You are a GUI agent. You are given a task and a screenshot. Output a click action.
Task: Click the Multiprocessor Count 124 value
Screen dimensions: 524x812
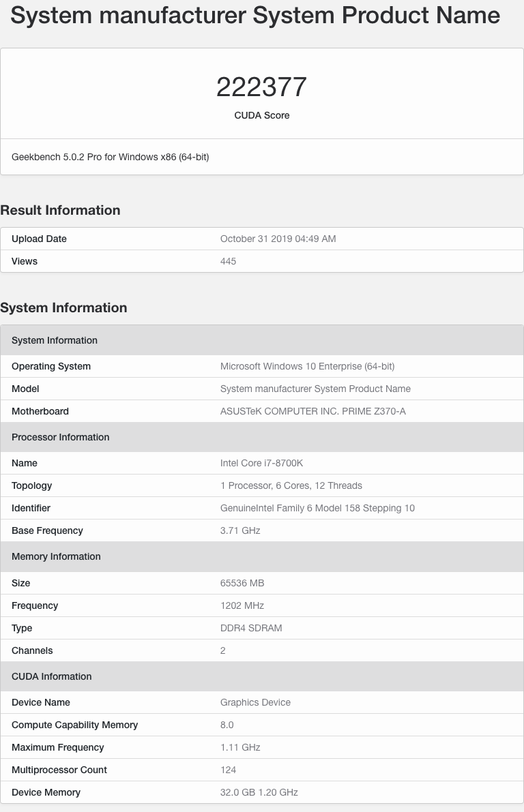point(228,770)
